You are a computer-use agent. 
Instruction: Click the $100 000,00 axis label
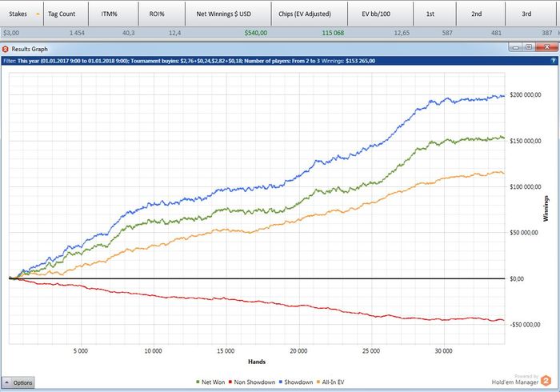pyautogui.click(x=526, y=186)
